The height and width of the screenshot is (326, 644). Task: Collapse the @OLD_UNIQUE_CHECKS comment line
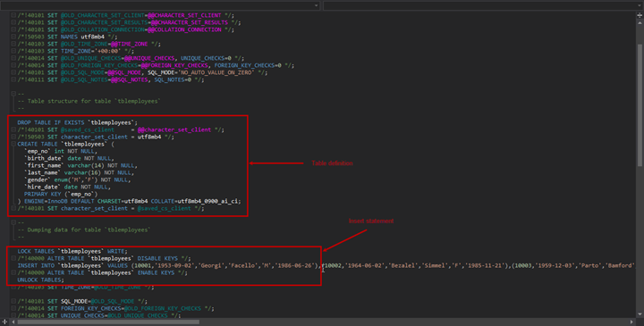tap(13, 58)
